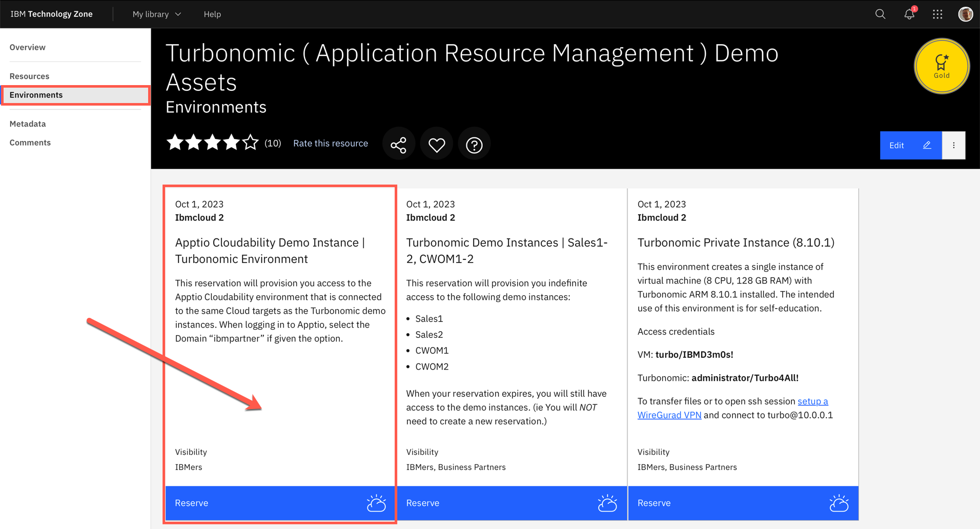The image size is (980, 529).
Task: Click the Sales2 list item
Action: click(x=429, y=334)
